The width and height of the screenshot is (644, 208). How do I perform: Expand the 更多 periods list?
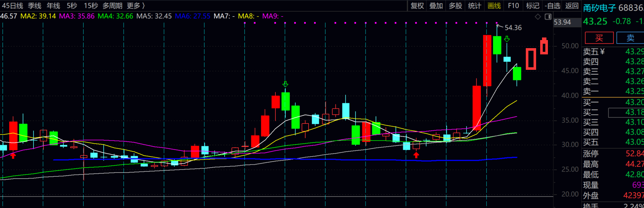(136, 6)
